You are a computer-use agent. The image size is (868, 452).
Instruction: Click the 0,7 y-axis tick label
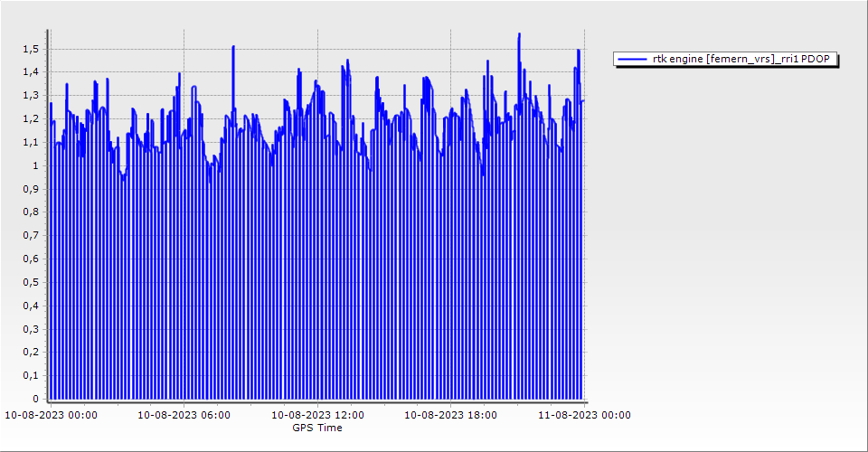coord(31,236)
